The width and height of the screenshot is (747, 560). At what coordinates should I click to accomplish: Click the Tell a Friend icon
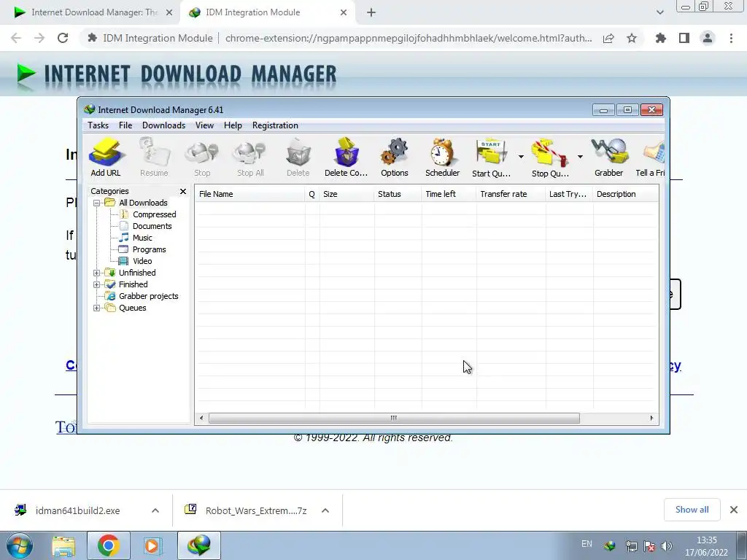[651, 157]
